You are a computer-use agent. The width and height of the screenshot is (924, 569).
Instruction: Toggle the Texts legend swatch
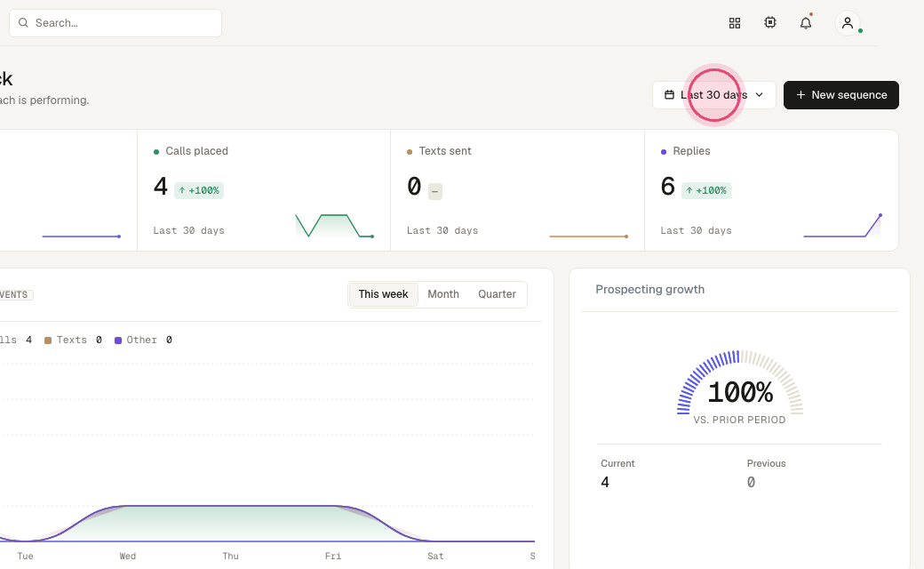[48, 341]
